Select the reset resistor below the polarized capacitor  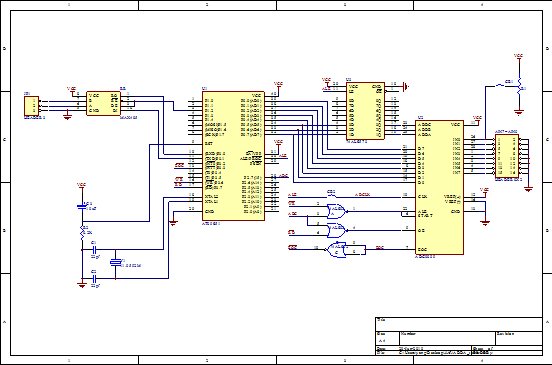click(x=82, y=232)
